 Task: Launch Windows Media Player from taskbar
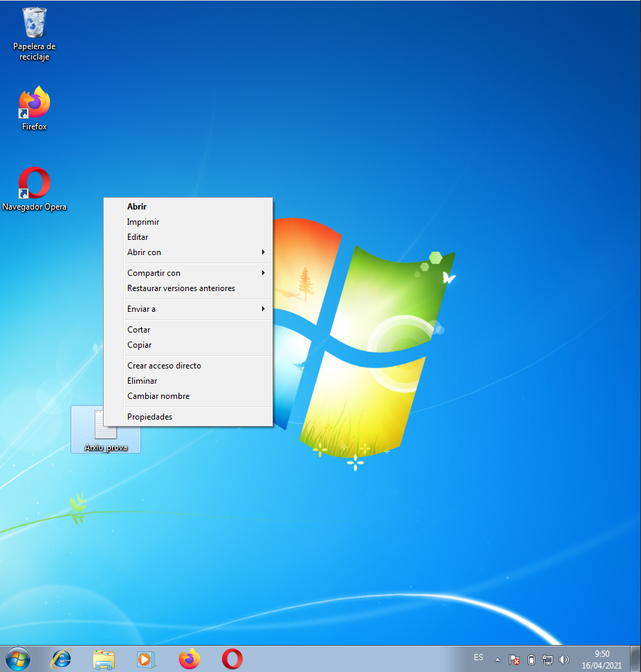146,659
